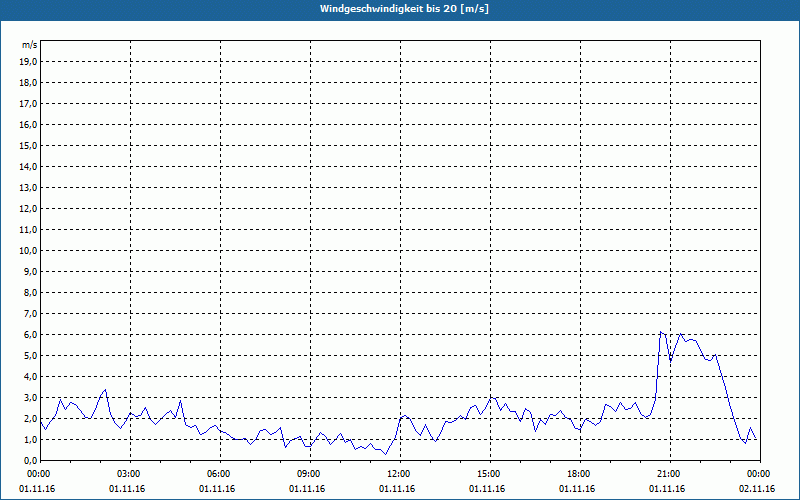Click the 16,0 y-axis label
Screen dimensions: 800x500
(28, 124)
